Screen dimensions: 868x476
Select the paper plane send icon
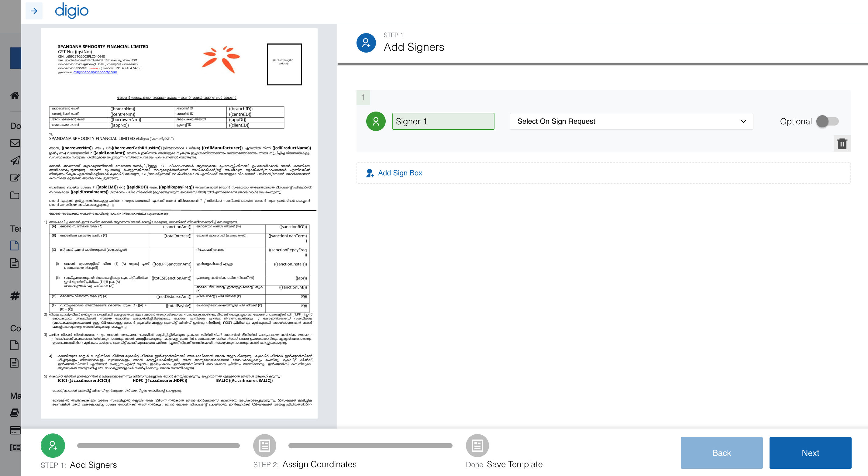point(15,160)
